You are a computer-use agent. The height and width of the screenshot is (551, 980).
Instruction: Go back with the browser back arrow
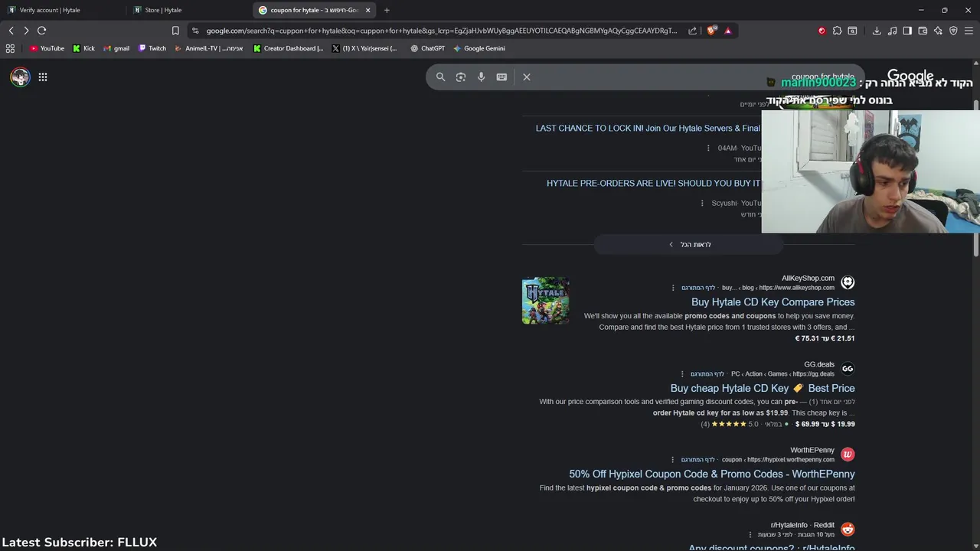[11, 31]
